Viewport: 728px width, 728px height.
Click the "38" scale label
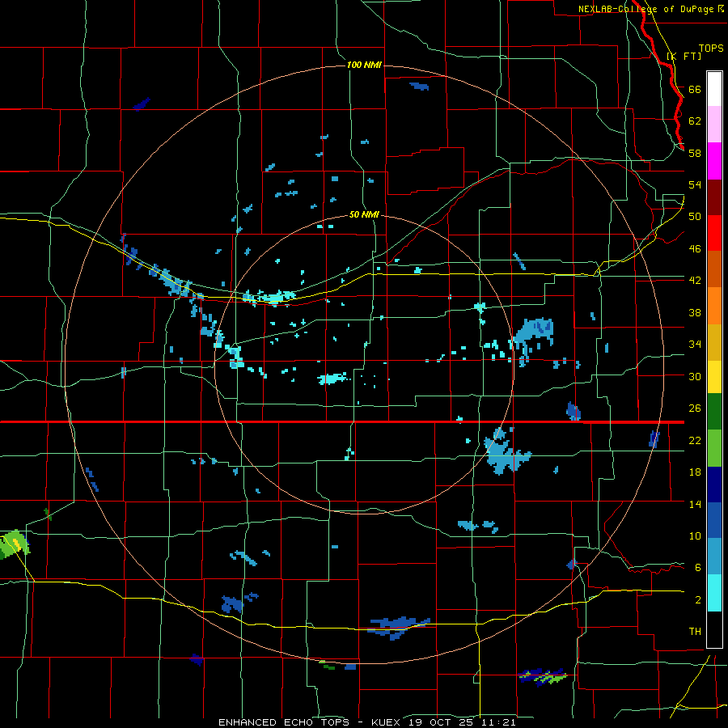pos(695,312)
